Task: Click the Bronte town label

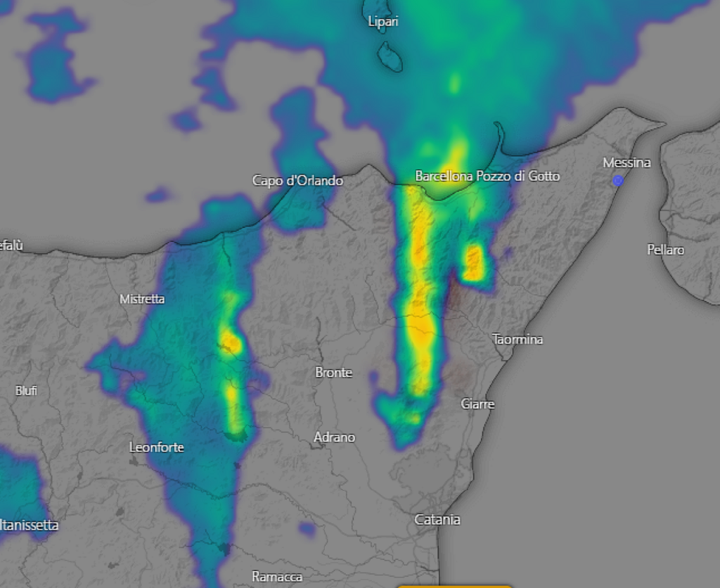Action: click(x=333, y=372)
